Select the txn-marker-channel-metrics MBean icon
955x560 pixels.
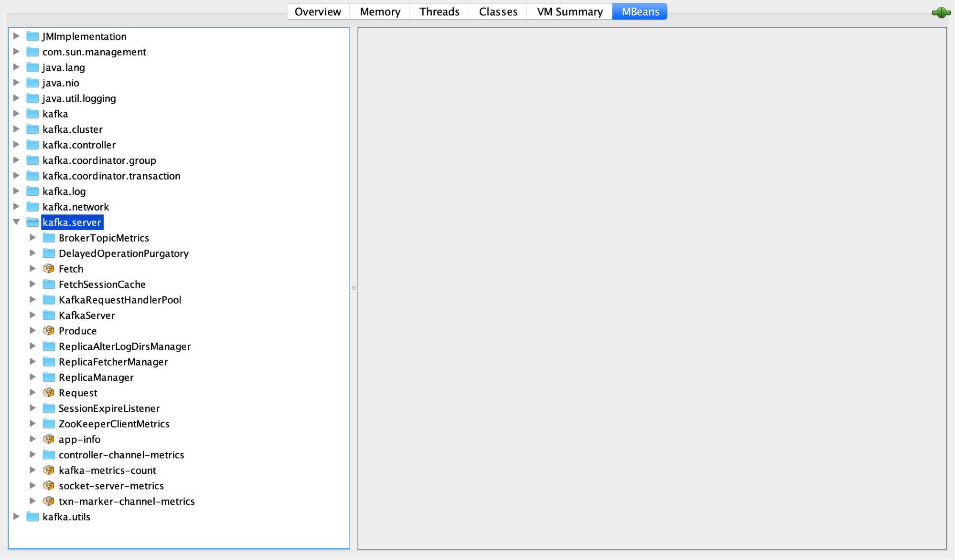pos(49,501)
